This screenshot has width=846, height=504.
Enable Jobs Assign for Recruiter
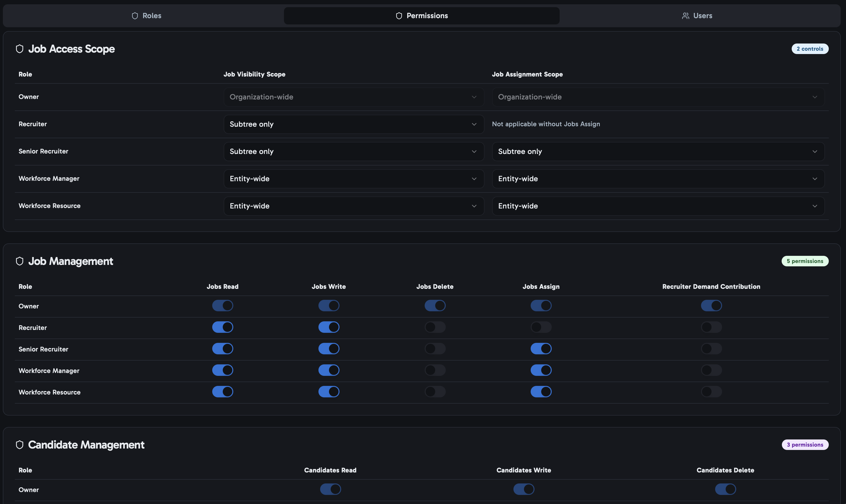click(x=541, y=327)
